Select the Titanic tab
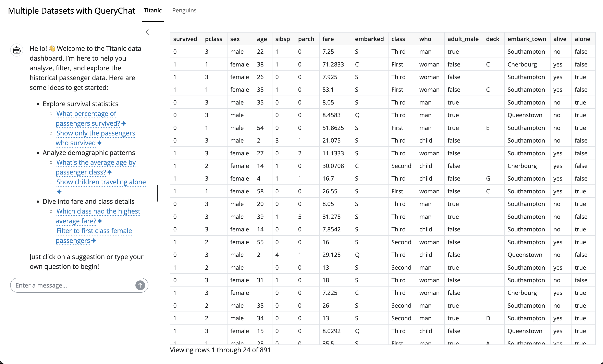Viewport: 603px width, 364px height. pos(152,10)
